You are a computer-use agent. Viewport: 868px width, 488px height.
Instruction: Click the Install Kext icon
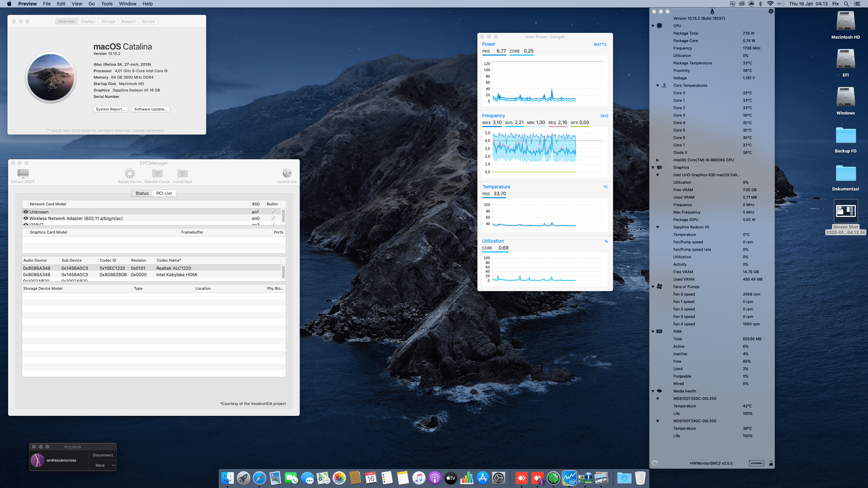point(182,174)
